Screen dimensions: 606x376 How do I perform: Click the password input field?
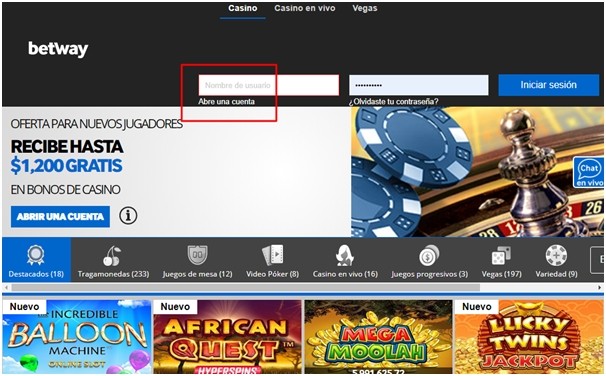tap(419, 85)
